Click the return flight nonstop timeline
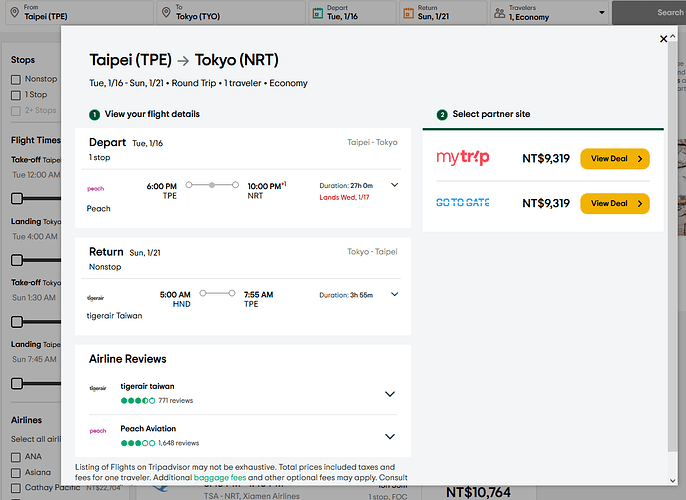686x500 pixels. (x=217, y=293)
